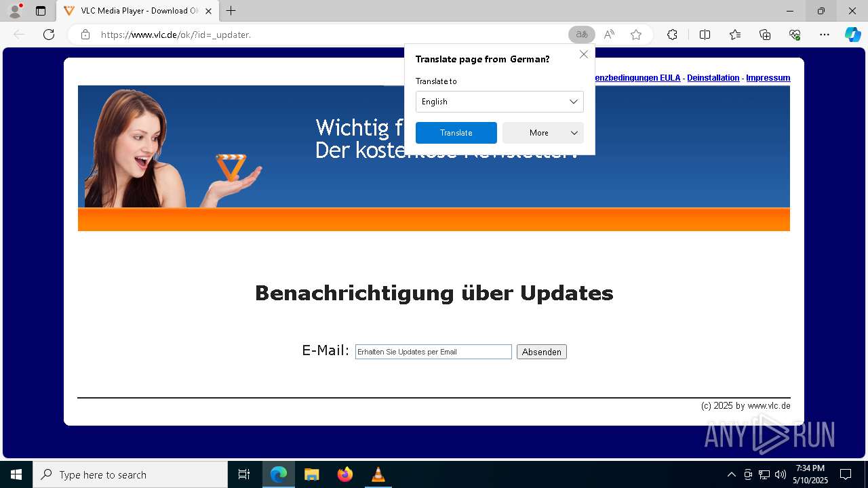The height and width of the screenshot is (488, 868).
Task: Open the Impressum link
Action: [768, 78]
